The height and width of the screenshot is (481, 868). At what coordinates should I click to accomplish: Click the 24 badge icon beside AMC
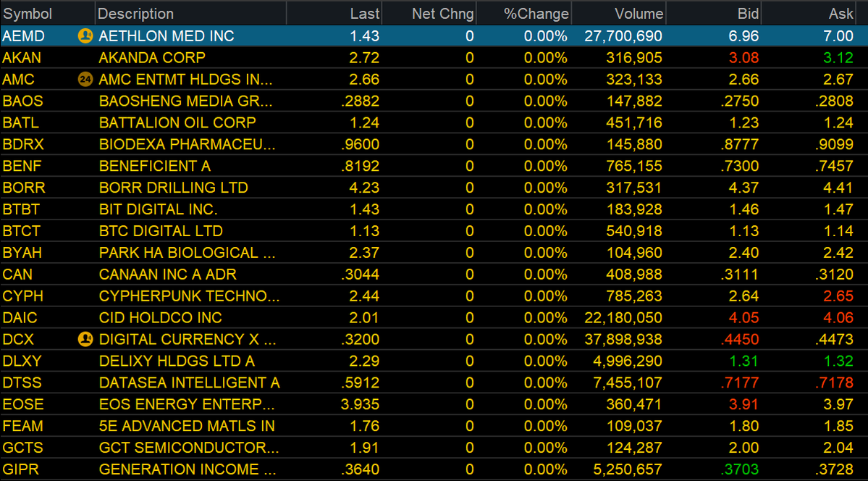[x=85, y=80]
